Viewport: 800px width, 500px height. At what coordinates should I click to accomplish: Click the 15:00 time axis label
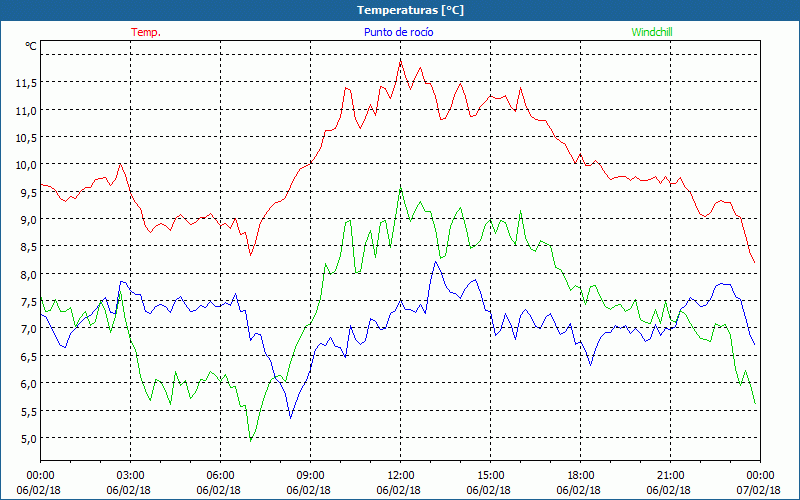tap(490, 475)
